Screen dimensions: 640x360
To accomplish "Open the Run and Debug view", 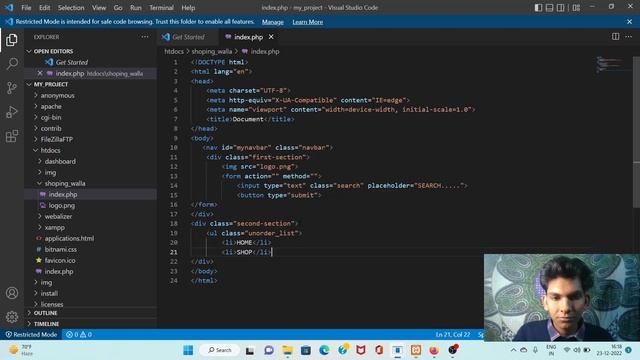I will [12, 112].
